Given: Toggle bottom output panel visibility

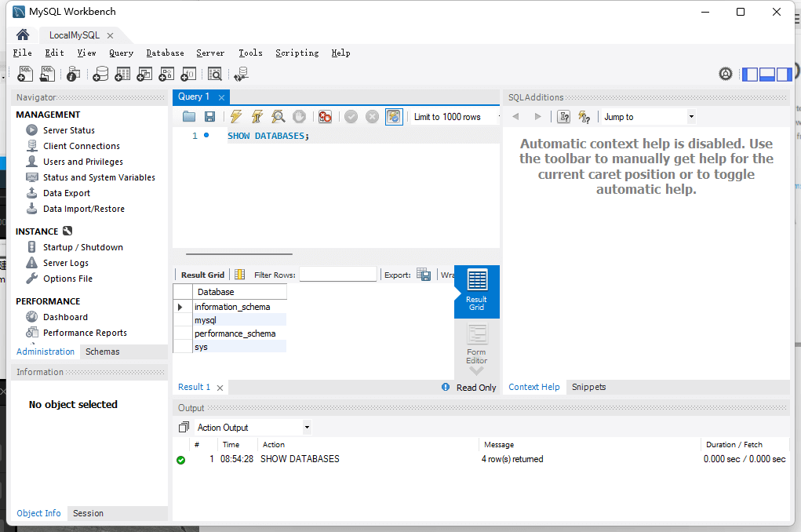Looking at the screenshot, I should [x=766, y=74].
